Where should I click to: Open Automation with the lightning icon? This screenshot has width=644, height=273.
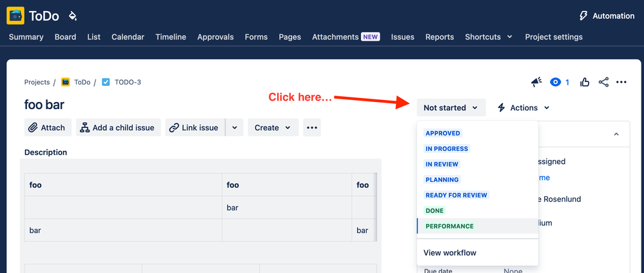tap(606, 16)
